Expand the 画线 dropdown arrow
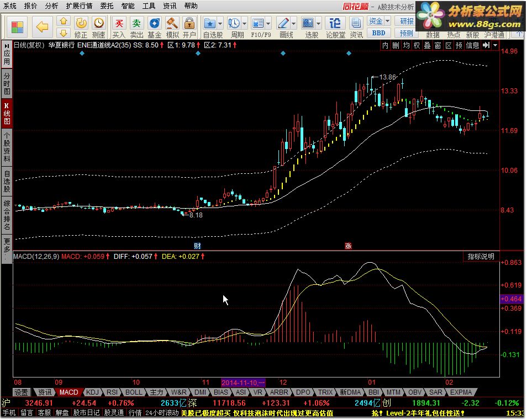This screenshot has height=420, width=527. coord(294,24)
